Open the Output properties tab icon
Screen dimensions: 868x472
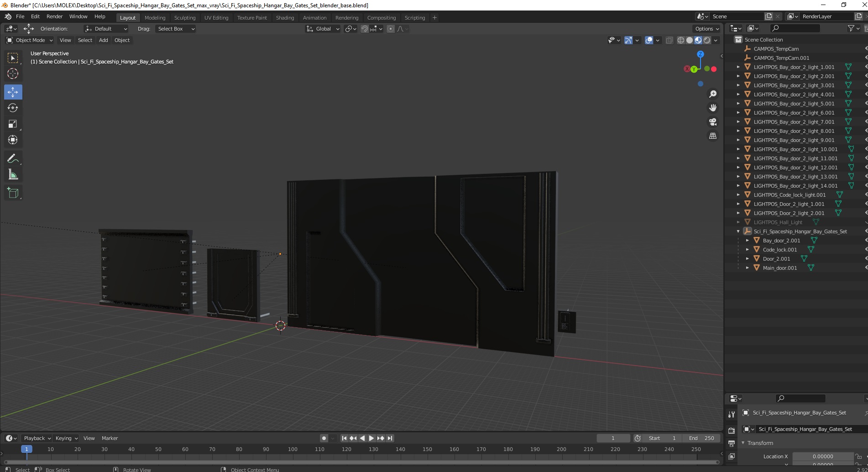tap(732, 443)
